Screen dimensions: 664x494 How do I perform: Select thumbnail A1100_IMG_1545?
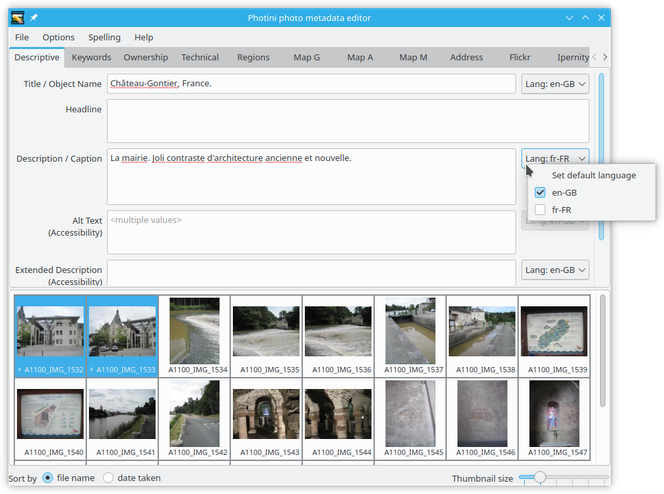coord(410,419)
